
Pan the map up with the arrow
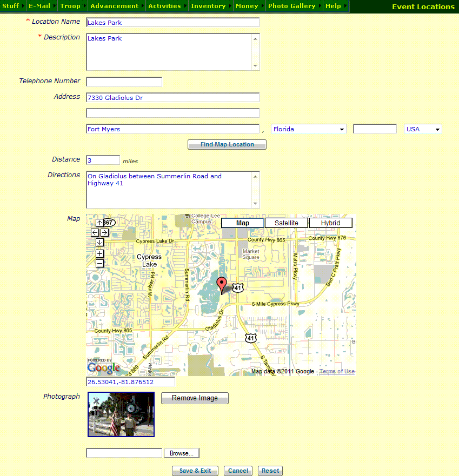[x=99, y=223]
